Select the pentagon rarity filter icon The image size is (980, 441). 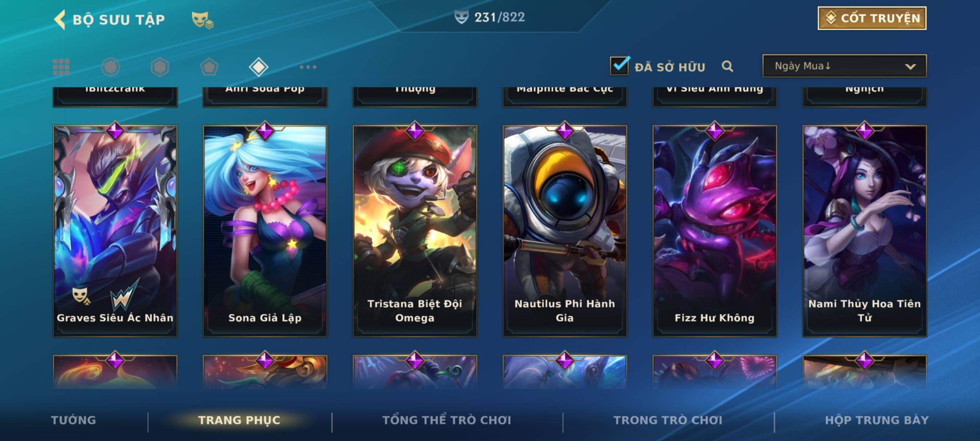tap(209, 67)
